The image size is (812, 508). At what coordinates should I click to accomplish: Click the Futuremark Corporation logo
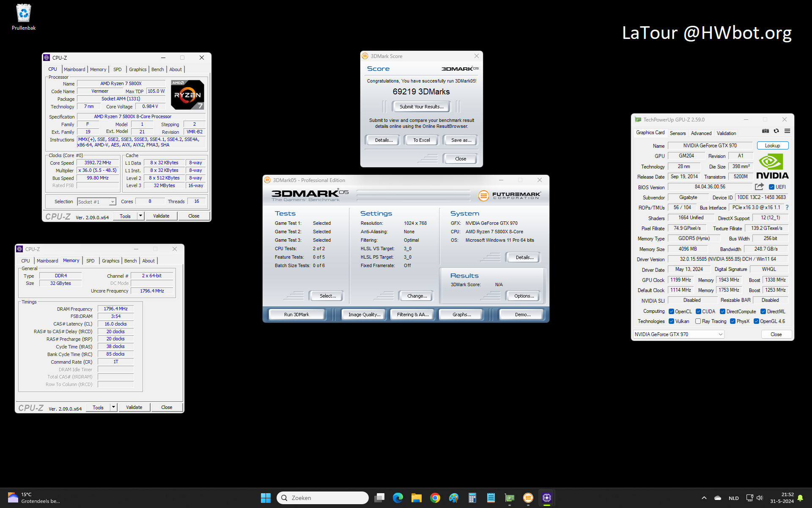pos(510,195)
